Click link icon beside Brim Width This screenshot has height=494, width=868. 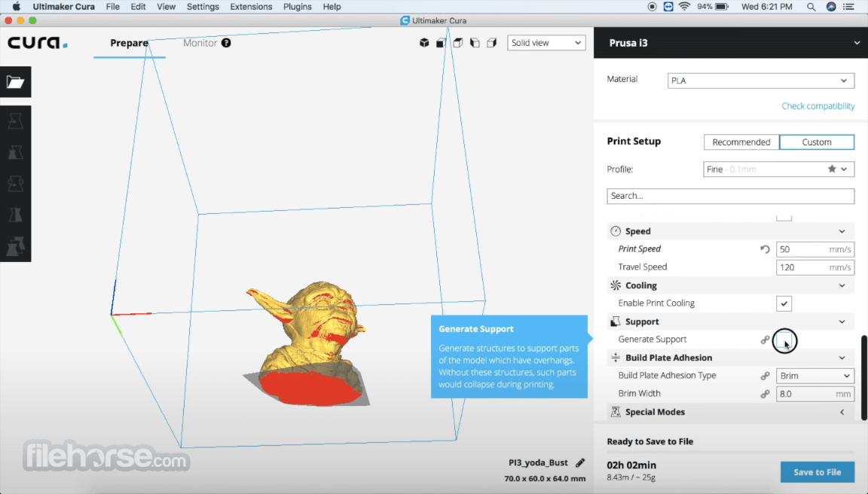click(x=765, y=394)
